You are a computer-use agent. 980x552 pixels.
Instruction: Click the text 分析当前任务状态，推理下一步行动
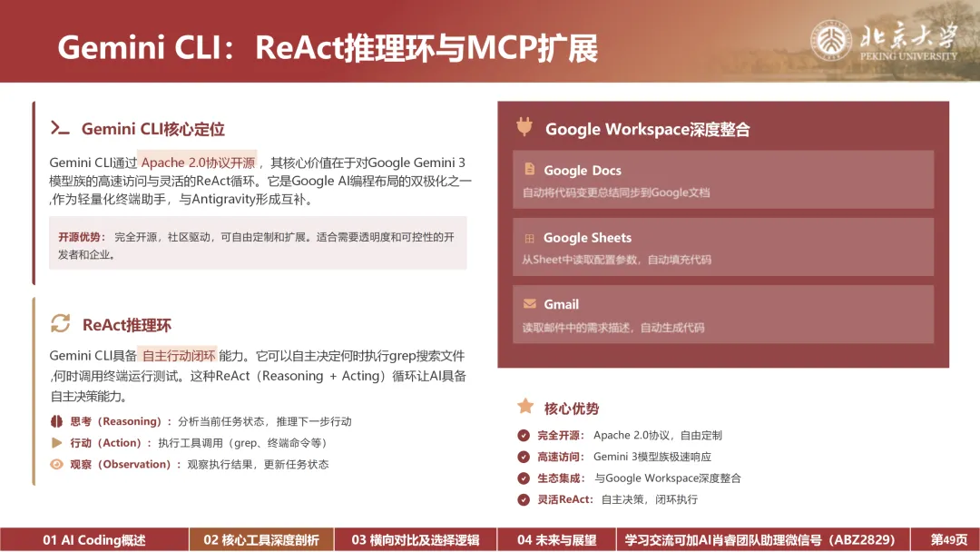click(265, 421)
